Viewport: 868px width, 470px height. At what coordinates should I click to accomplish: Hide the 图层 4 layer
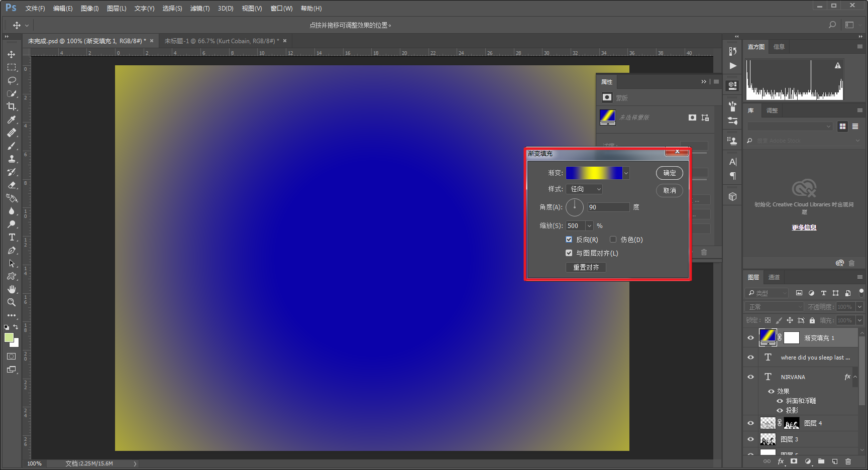750,423
